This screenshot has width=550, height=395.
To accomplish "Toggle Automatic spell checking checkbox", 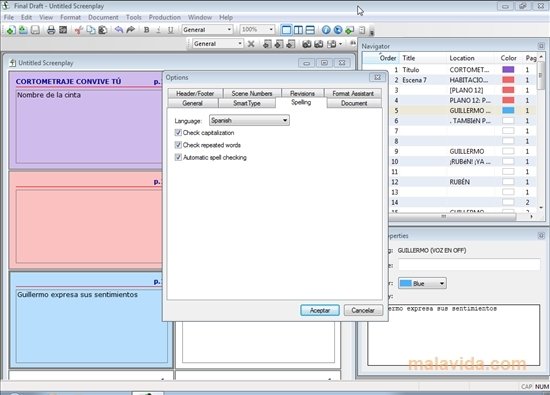I will click(178, 157).
